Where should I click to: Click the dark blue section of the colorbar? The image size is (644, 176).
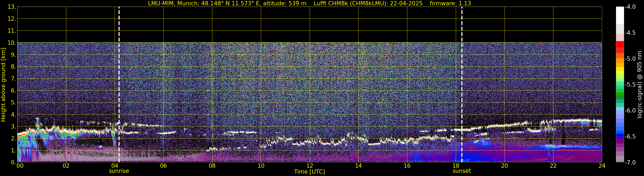[x=620, y=135]
